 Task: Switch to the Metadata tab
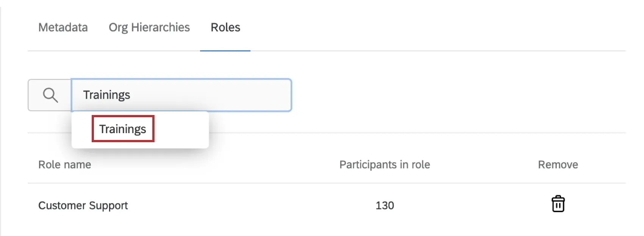click(63, 27)
